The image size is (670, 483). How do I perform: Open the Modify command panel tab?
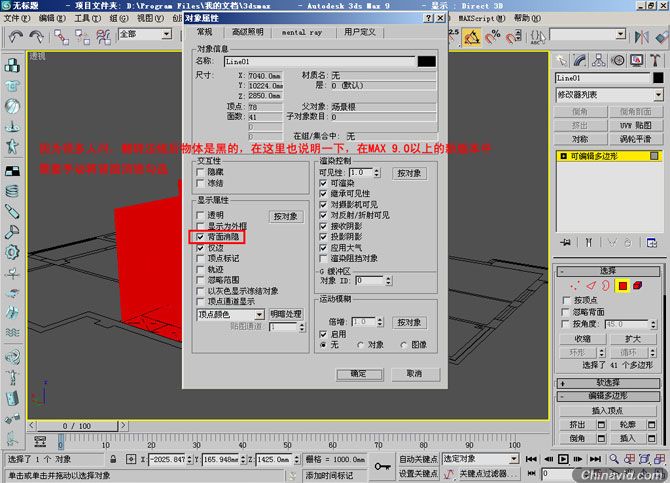pos(580,61)
